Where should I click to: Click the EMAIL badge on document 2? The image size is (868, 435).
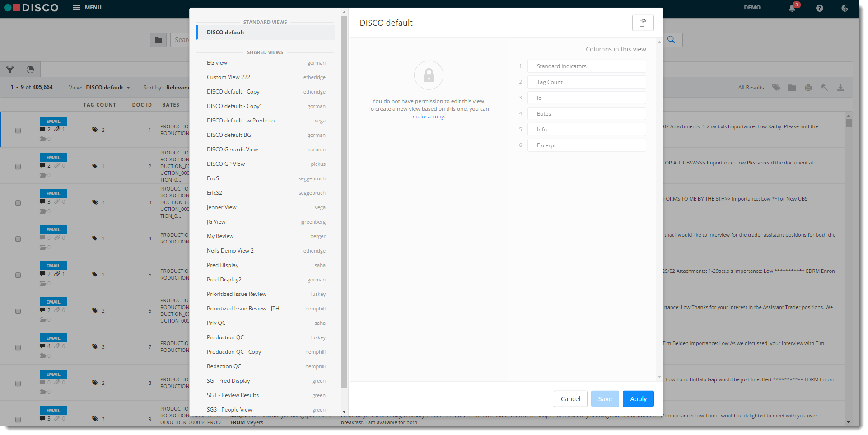(53, 157)
